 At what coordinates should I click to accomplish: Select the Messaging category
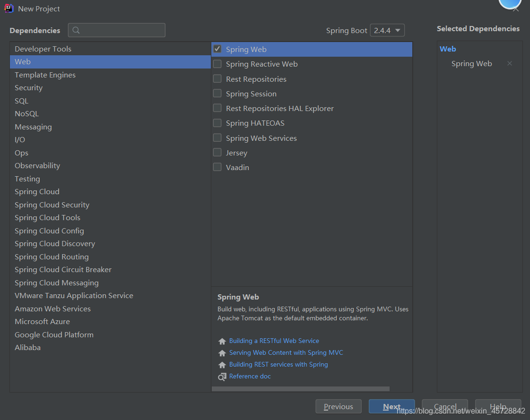pyautogui.click(x=110, y=127)
